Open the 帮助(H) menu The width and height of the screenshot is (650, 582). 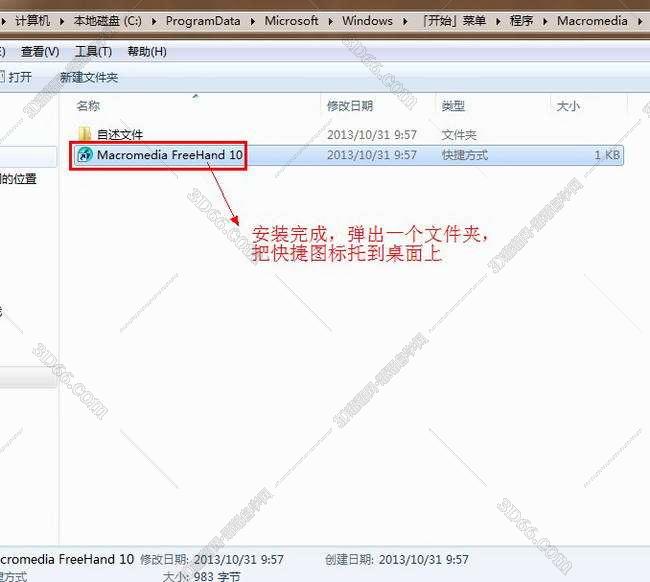147,52
